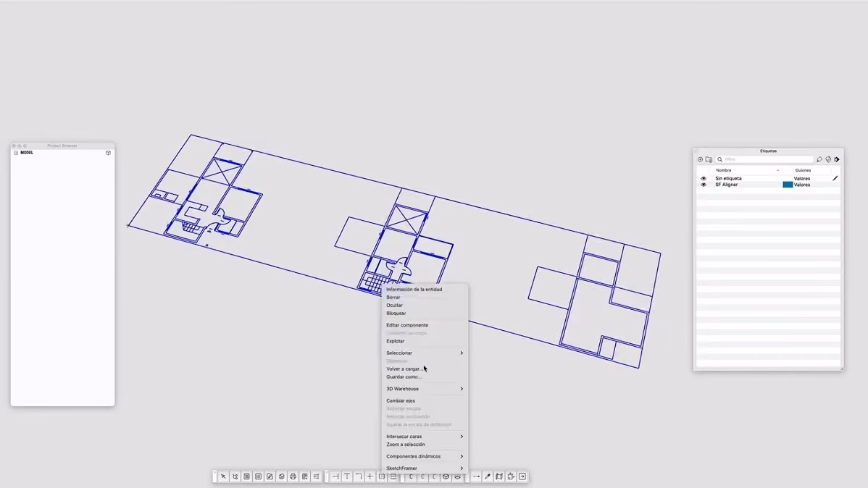Choose Guardar como...

(404, 376)
